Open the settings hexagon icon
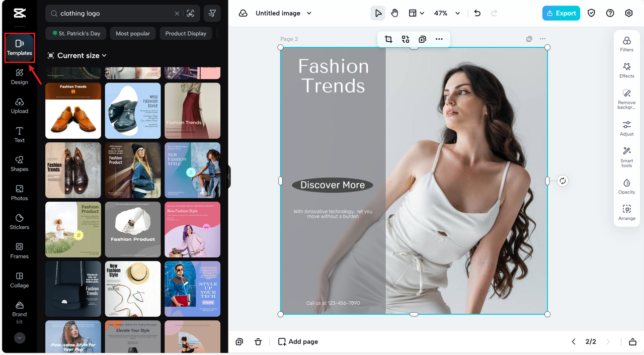The width and height of the screenshot is (644, 355). click(x=629, y=13)
